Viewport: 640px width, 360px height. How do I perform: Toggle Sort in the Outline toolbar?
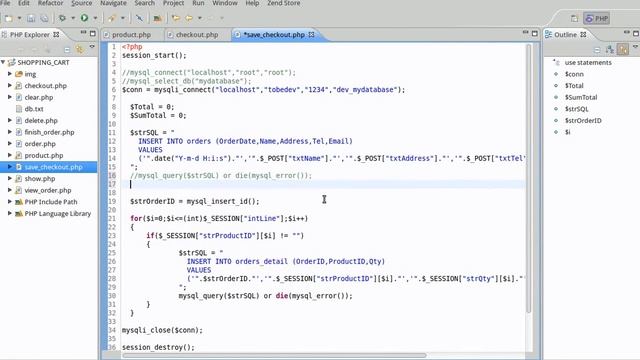(x=610, y=50)
